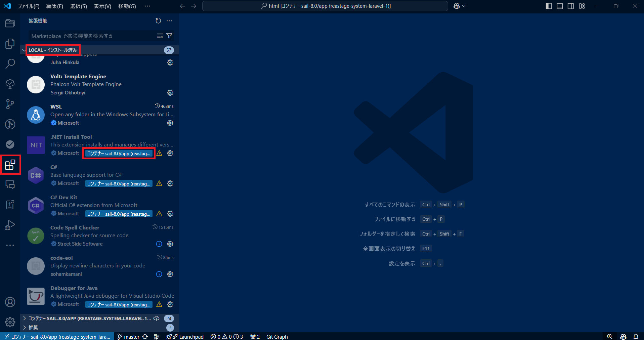644x340 pixels.
Task: Open the Explorer view in activity bar
Action: coord(10,23)
